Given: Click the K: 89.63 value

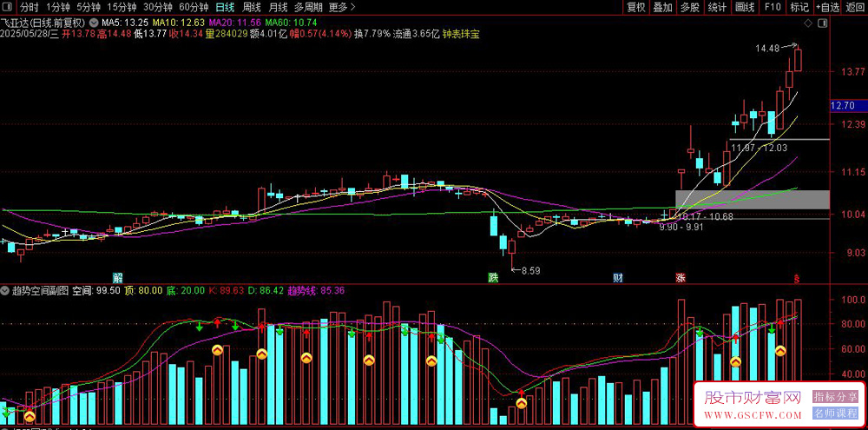Looking at the screenshot, I should (x=226, y=290).
